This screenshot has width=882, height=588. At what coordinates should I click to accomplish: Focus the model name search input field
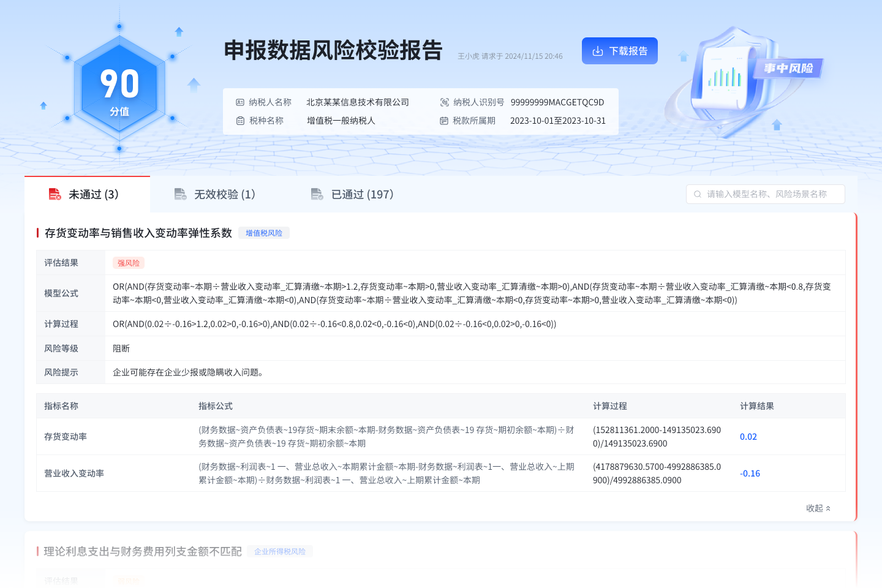pyautogui.click(x=766, y=194)
